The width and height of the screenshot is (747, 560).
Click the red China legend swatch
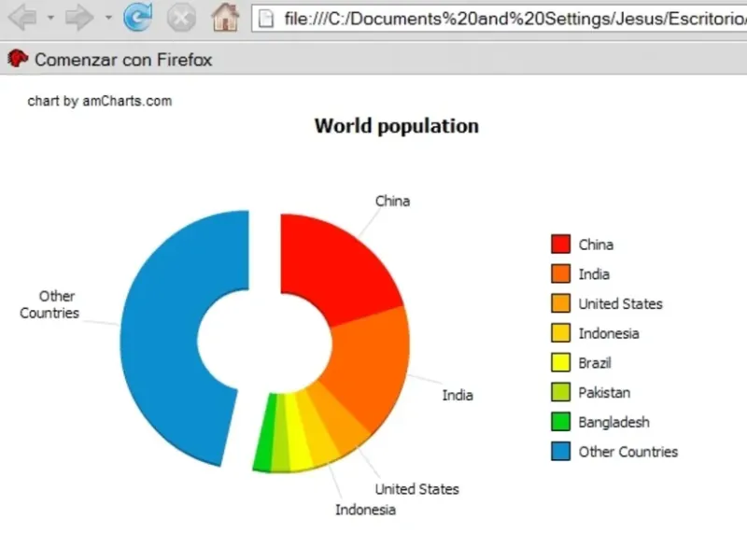tap(561, 244)
